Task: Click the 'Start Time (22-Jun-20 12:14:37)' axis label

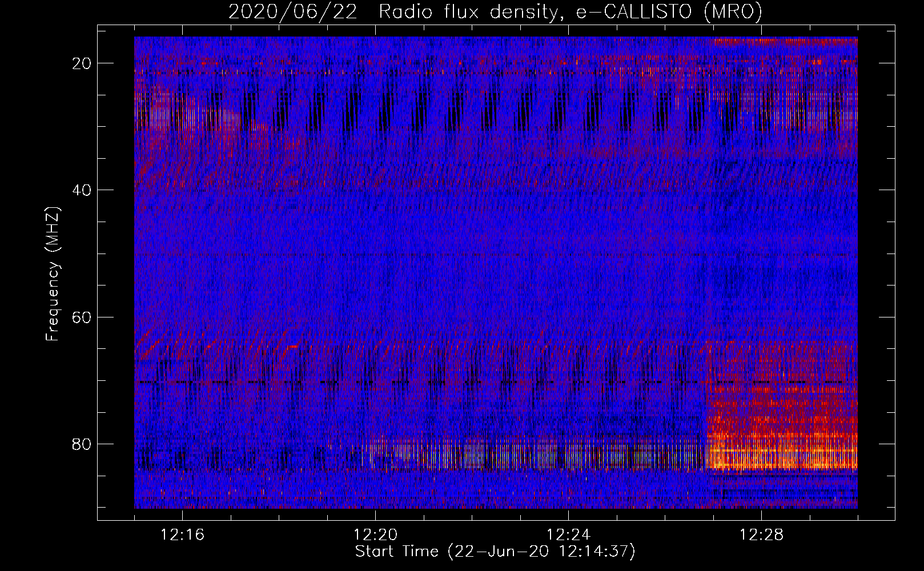Action: click(x=495, y=552)
